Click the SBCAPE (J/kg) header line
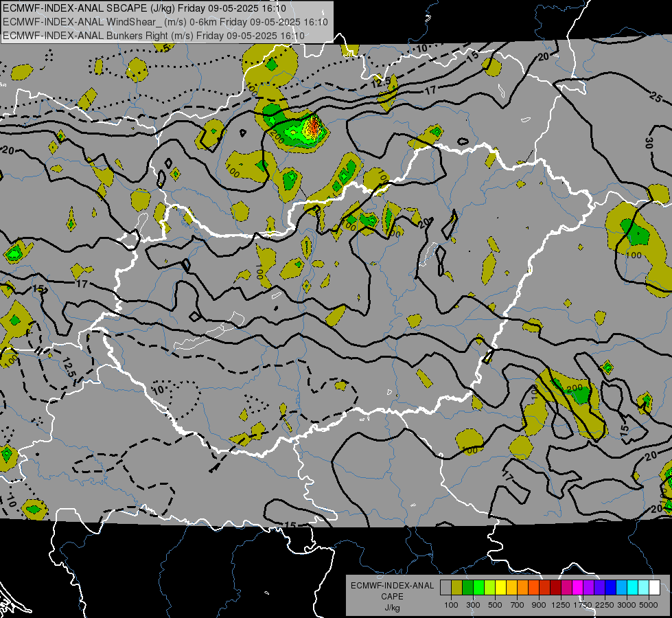 [x=144, y=8]
